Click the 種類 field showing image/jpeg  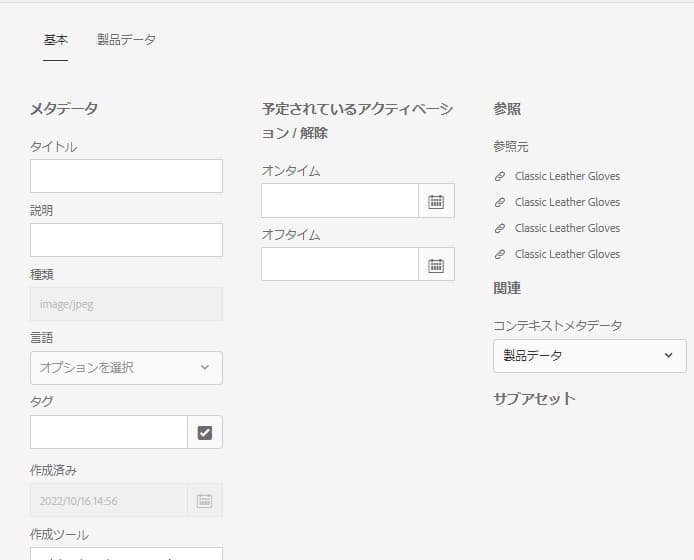(126, 304)
